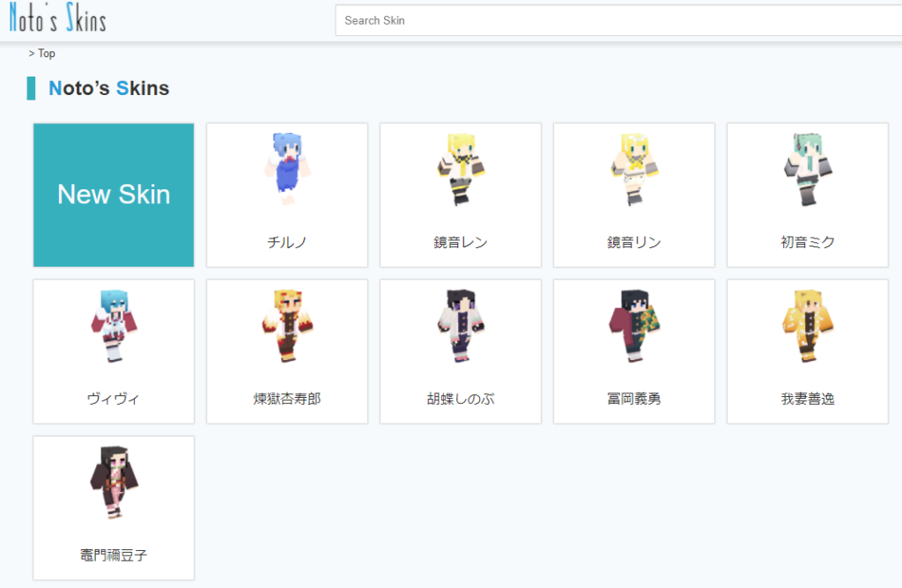
Task: Open the New Skin tile
Action: point(114,195)
